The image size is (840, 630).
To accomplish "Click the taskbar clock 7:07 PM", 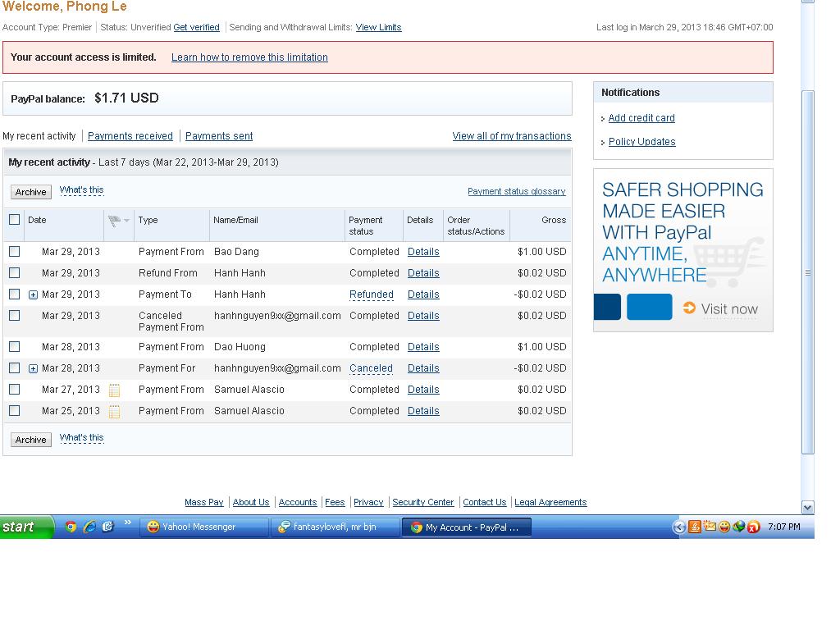I will pos(783,527).
